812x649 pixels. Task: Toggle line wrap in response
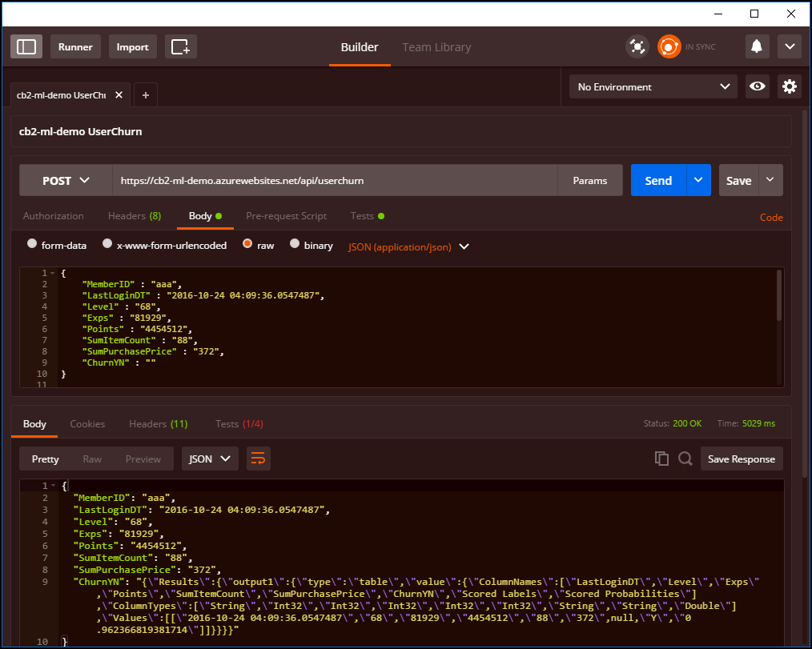click(x=258, y=459)
